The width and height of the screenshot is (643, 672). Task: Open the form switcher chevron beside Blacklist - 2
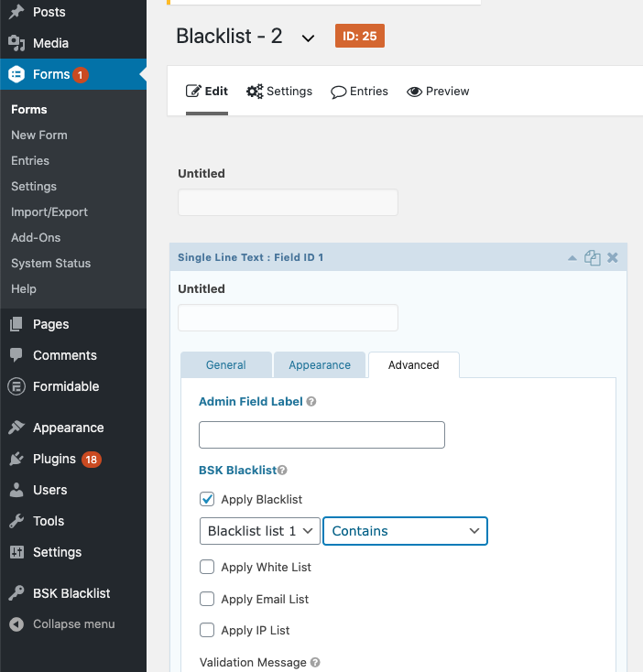coord(308,38)
